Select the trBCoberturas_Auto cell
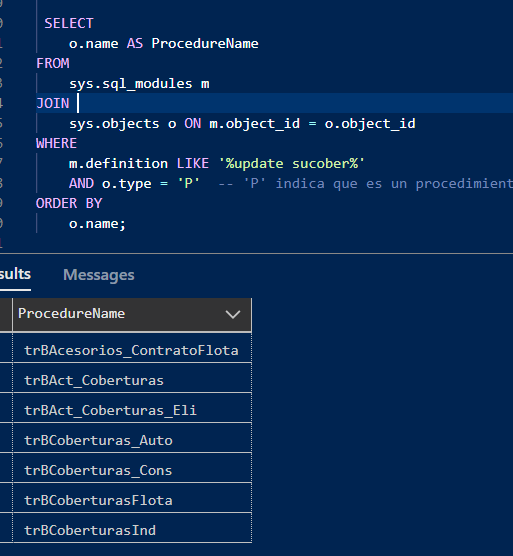The width and height of the screenshot is (513, 556). click(x=132, y=438)
